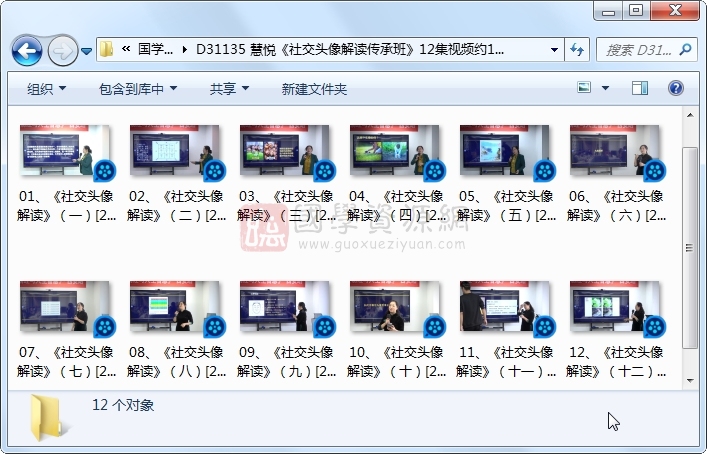The width and height of the screenshot is (707, 454).
Task: Maximize the Explorer window
Action: point(636,11)
